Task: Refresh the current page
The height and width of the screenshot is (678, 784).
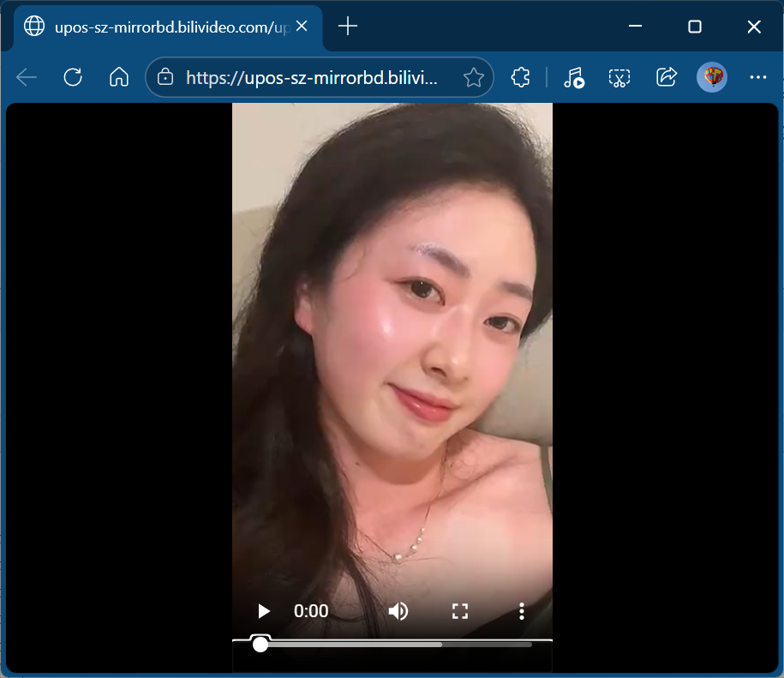Action: tap(73, 78)
